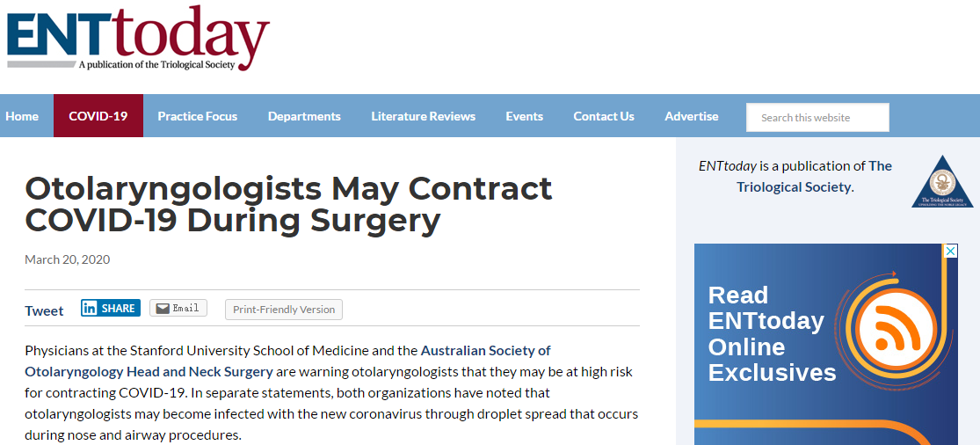Screen dimensions: 980x445
Task: Click the ENTtoday logo
Action: pyautogui.click(x=138, y=39)
